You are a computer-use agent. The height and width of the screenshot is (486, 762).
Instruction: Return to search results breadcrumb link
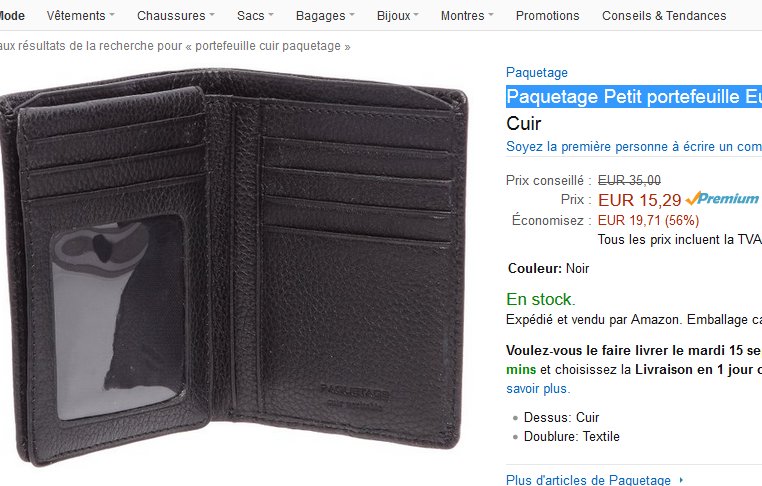pyautogui.click(x=175, y=46)
